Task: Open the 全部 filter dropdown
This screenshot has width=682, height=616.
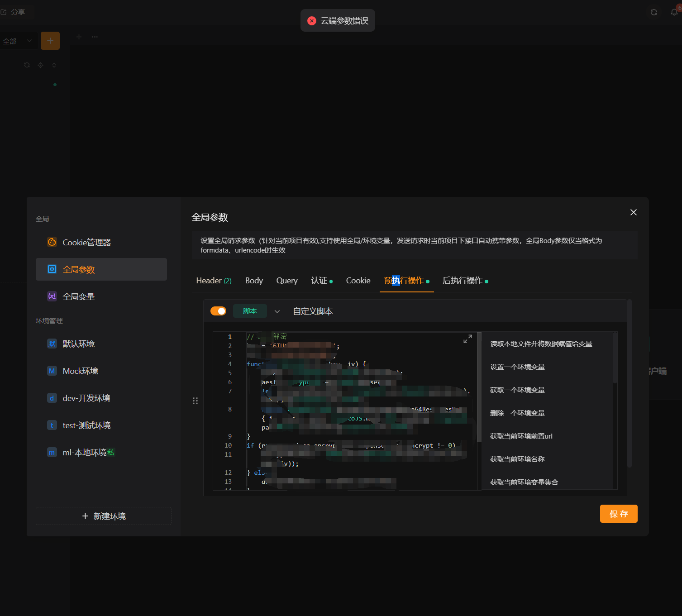Action: click(18, 41)
